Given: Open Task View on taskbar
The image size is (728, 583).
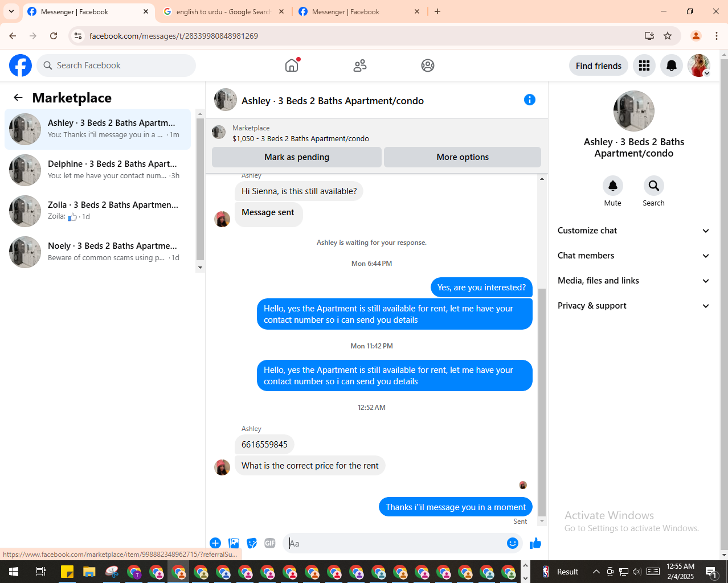Looking at the screenshot, I should (41, 572).
